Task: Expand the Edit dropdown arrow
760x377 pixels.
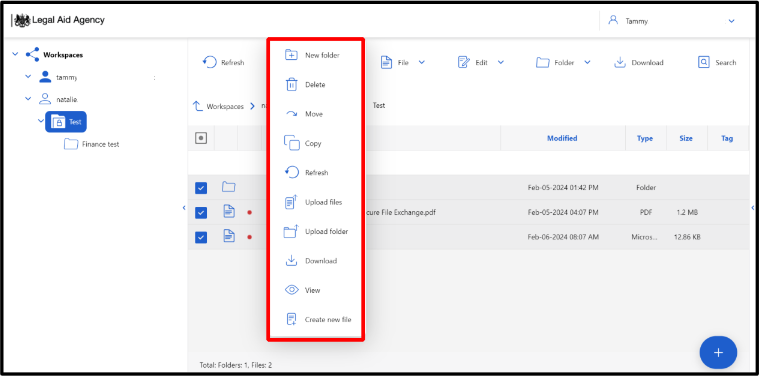Action: click(501, 62)
